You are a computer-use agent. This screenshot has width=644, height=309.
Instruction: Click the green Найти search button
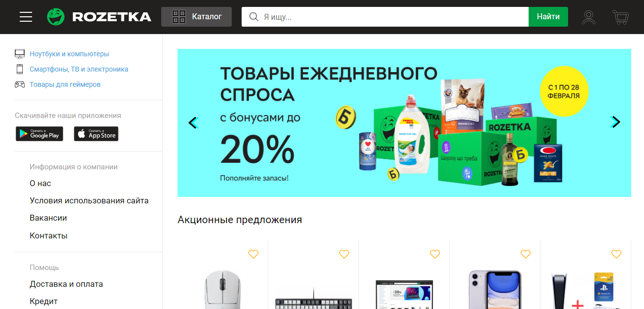[548, 17]
